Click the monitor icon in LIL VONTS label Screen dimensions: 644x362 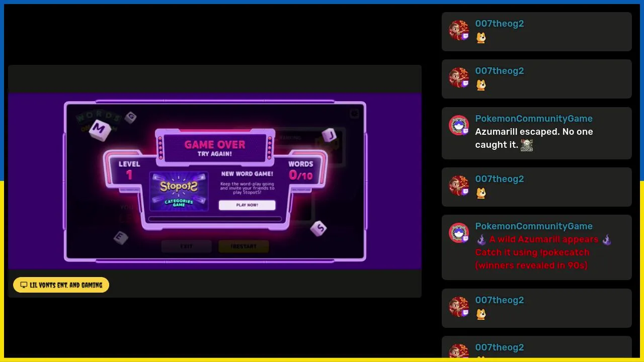[x=24, y=285]
